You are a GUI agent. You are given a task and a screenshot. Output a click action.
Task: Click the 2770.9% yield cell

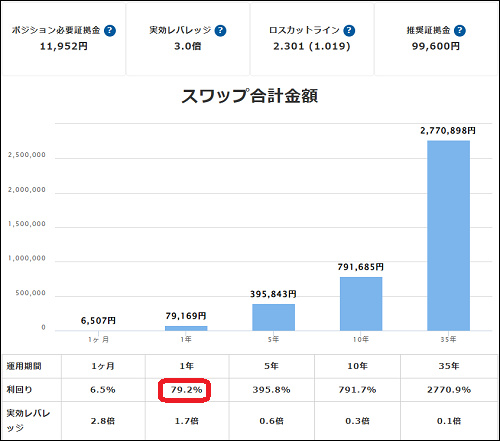click(449, 390)
